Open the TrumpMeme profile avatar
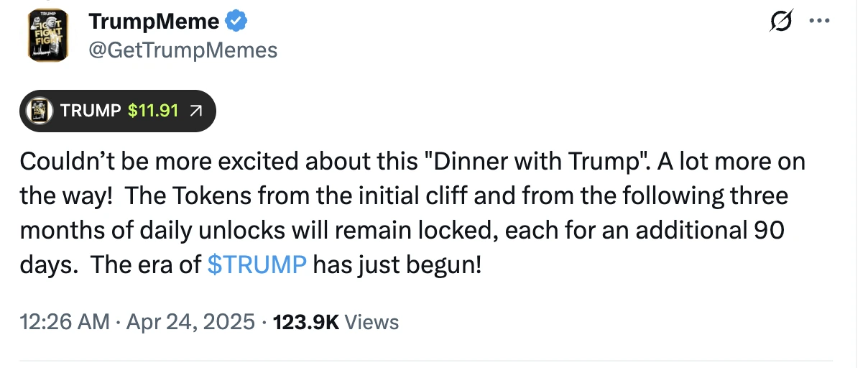The height and width of the screenshot is (368, 868). click(47, 36)
